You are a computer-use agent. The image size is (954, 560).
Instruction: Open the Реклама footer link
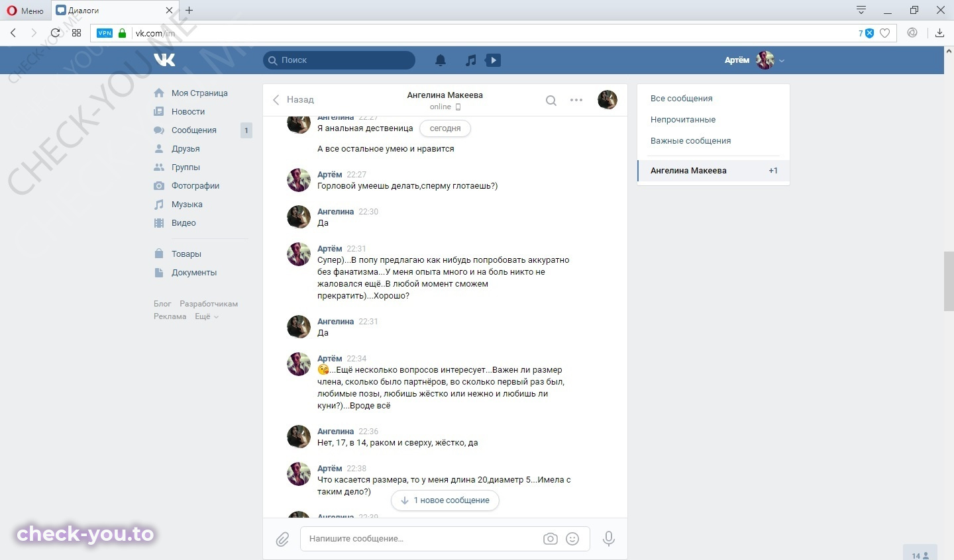point(170,316)
